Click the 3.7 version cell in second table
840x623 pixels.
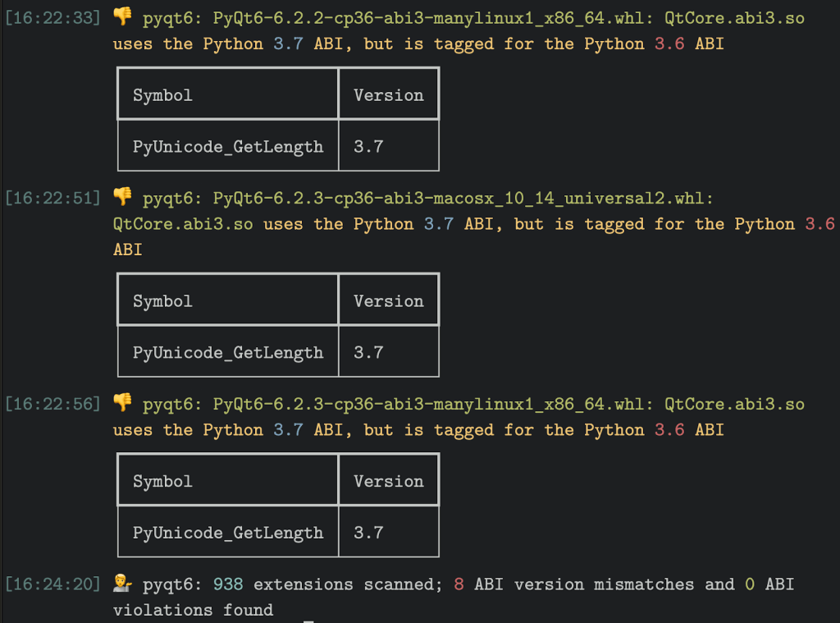point(368,353)
